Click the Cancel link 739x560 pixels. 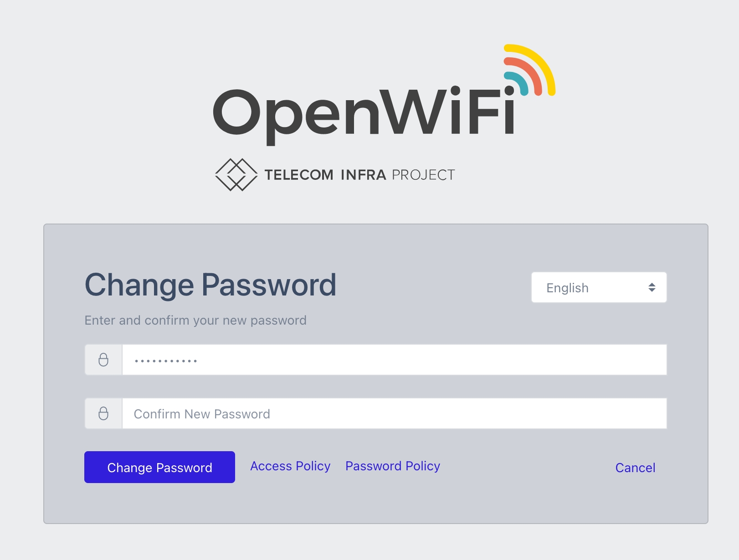pyautogui.click(x=635, y=468)
